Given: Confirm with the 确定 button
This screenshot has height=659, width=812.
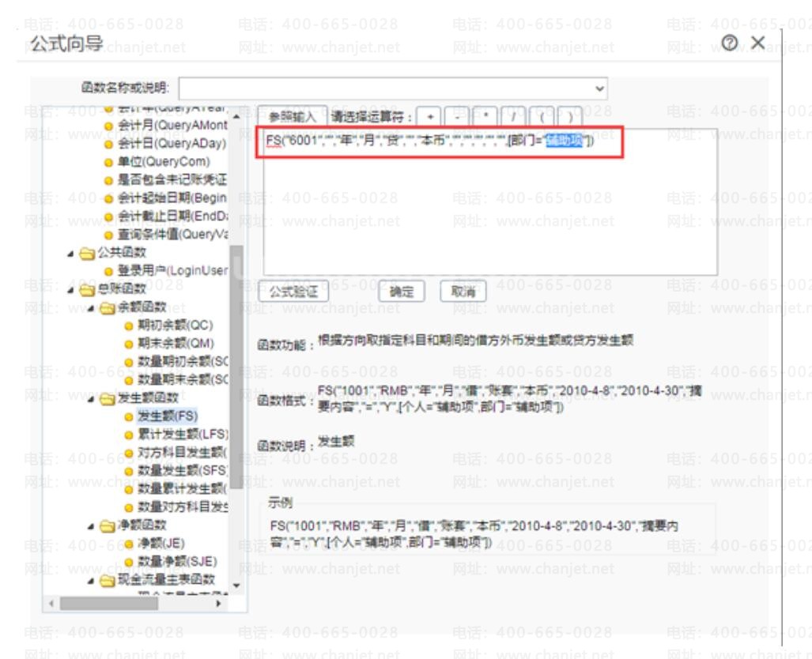Looking at the screenshot, I should (402, 292).
